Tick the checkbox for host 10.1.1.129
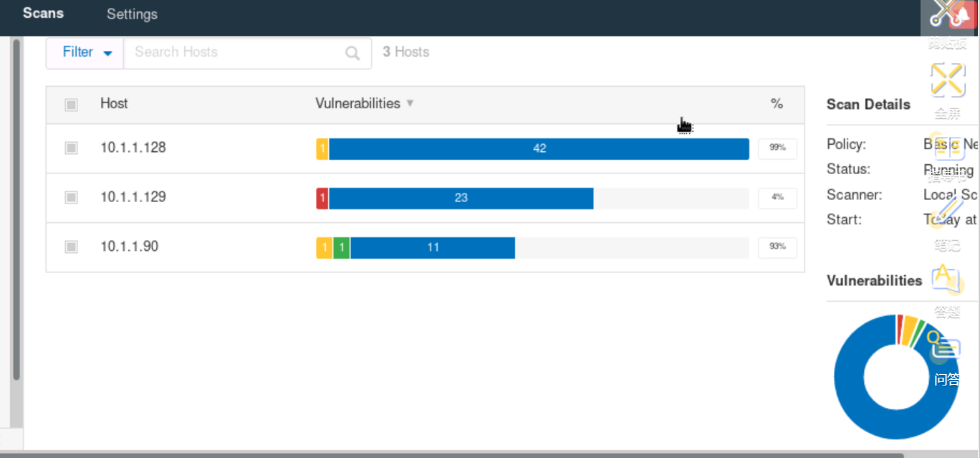 71,197
